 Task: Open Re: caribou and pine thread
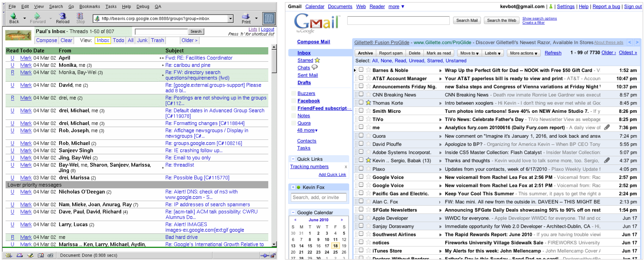point(187,65)
